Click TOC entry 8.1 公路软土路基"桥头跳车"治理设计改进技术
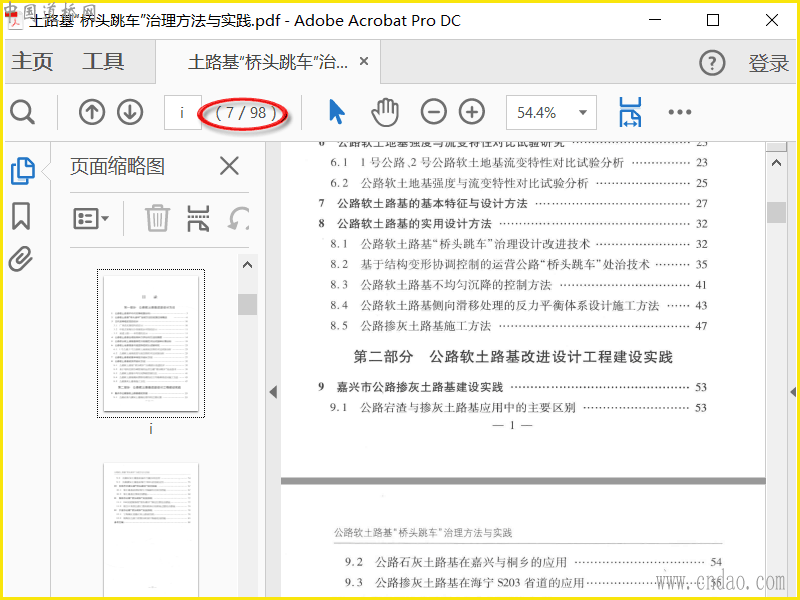800x600 pixels. click(x=518, y=244)
